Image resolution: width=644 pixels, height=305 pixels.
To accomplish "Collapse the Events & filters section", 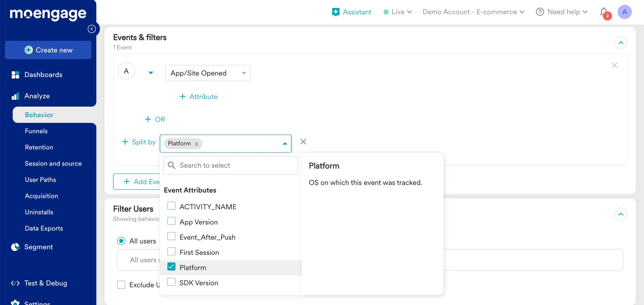I will (x=621, y=43).
